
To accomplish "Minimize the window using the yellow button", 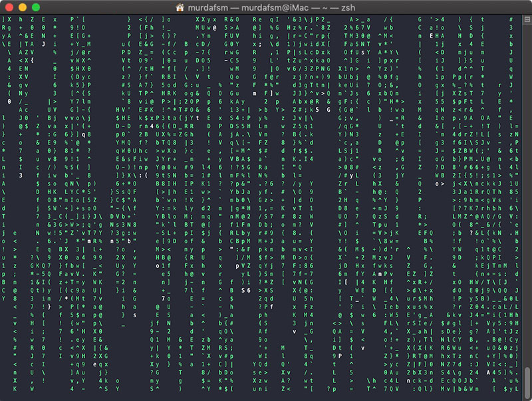I will pos(23,7).
